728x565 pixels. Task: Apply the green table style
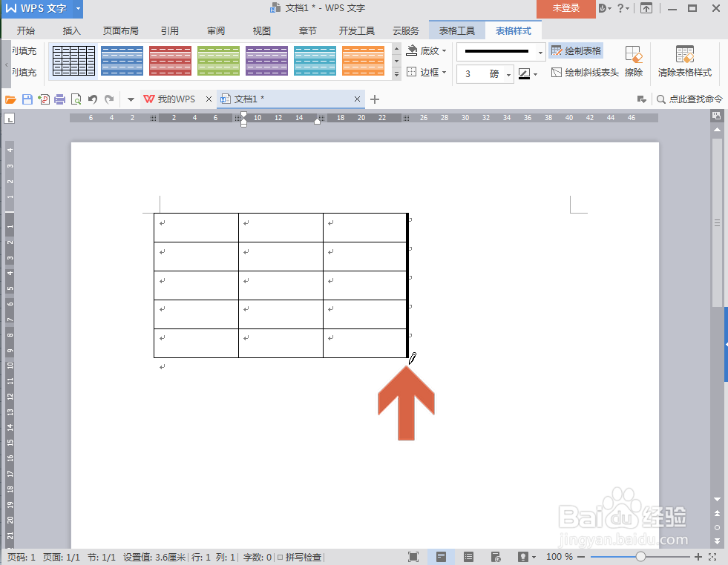218,60
